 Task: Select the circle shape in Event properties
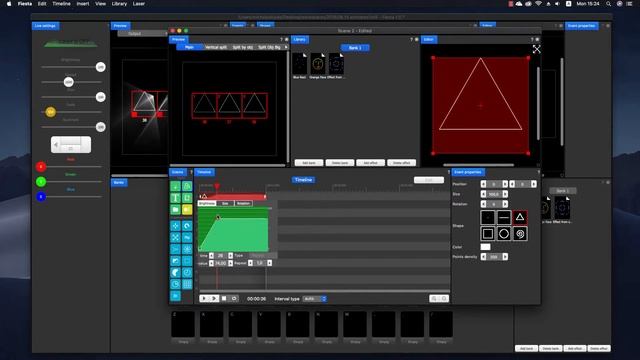click(x=504, y=234)
